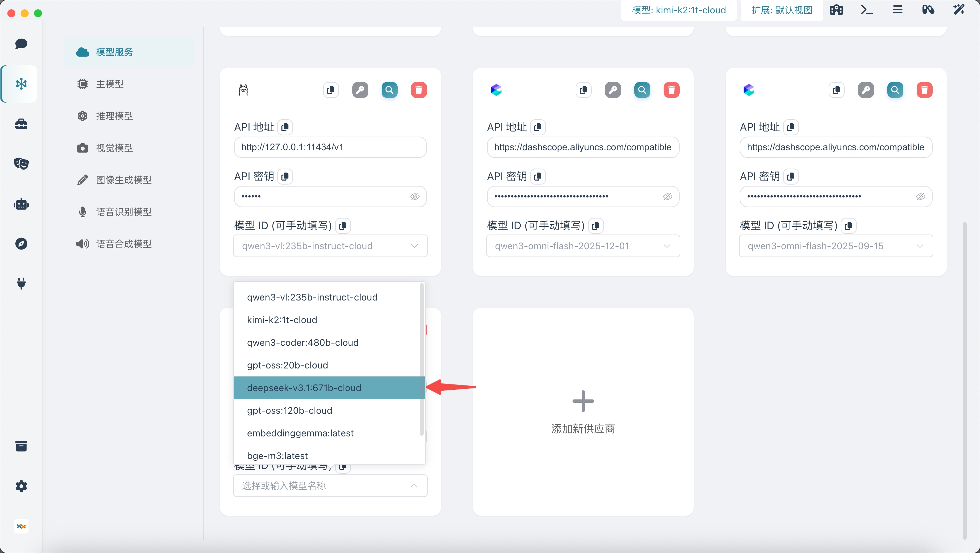Add a new provider via 添加新供应商
This screenshot has width=980, height=553.
point(583,412)
